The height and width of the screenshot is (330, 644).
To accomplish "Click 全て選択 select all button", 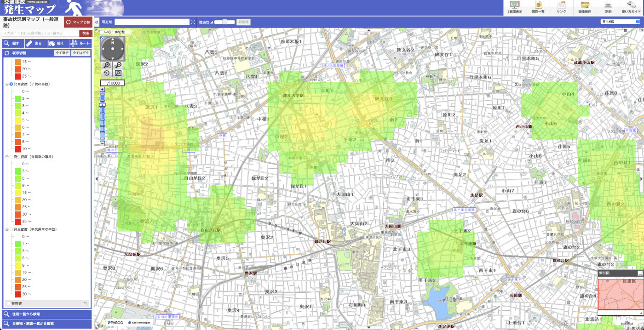I will click(62, 53).
